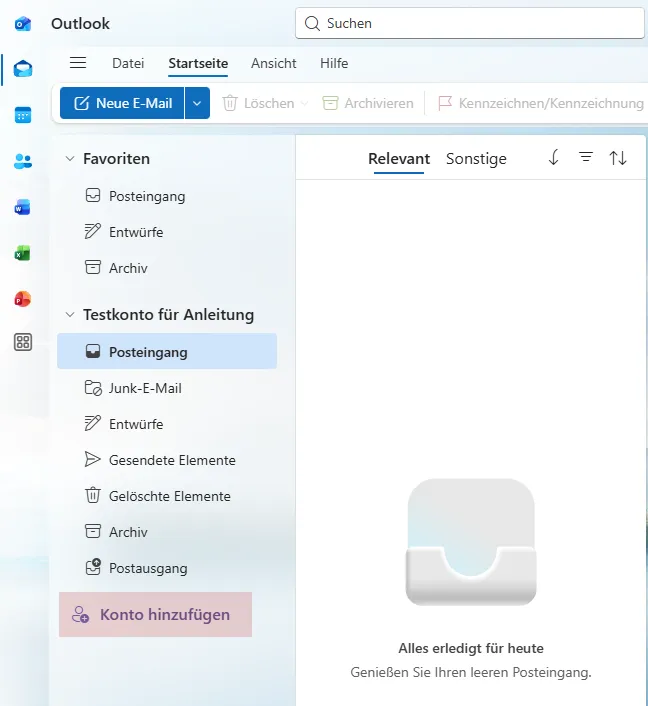Open the Calendar app icon

tap(23, 115)
